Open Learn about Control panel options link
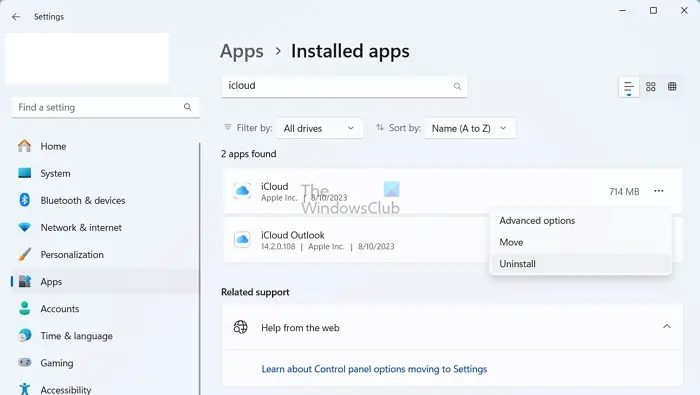Image resolution: width=700 pixels, height=395 pixels. pyautogui.click(x=374, y=369)
